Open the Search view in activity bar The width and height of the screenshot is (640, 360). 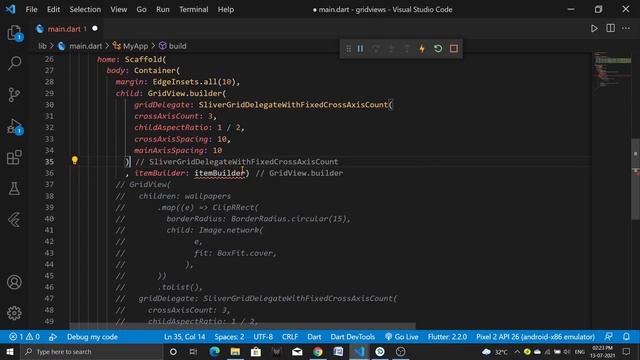coord(14,63)
